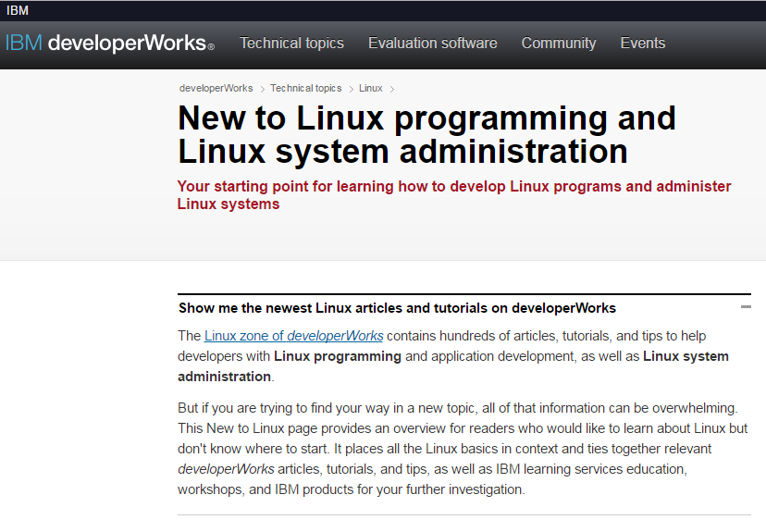Go to Linux breadcrumb link

click(x=370, y=88)
